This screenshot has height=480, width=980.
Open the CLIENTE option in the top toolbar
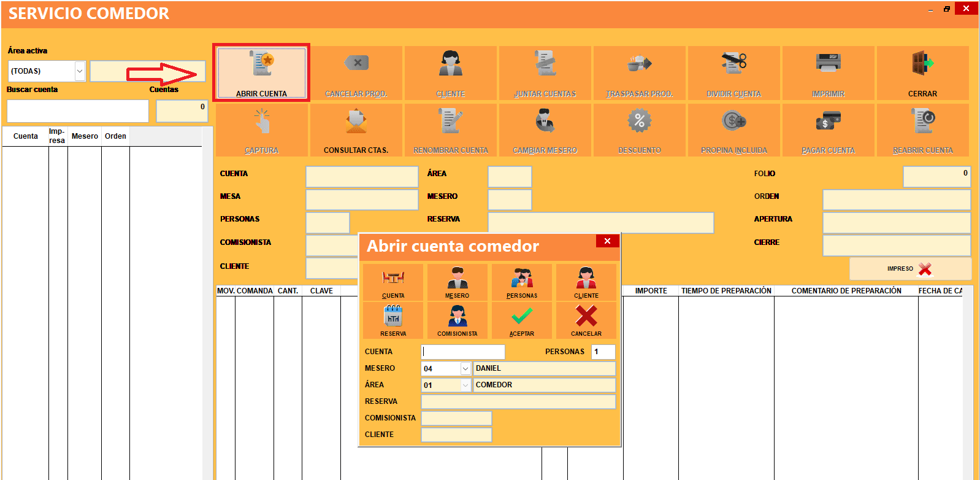[x=451, y=72]
